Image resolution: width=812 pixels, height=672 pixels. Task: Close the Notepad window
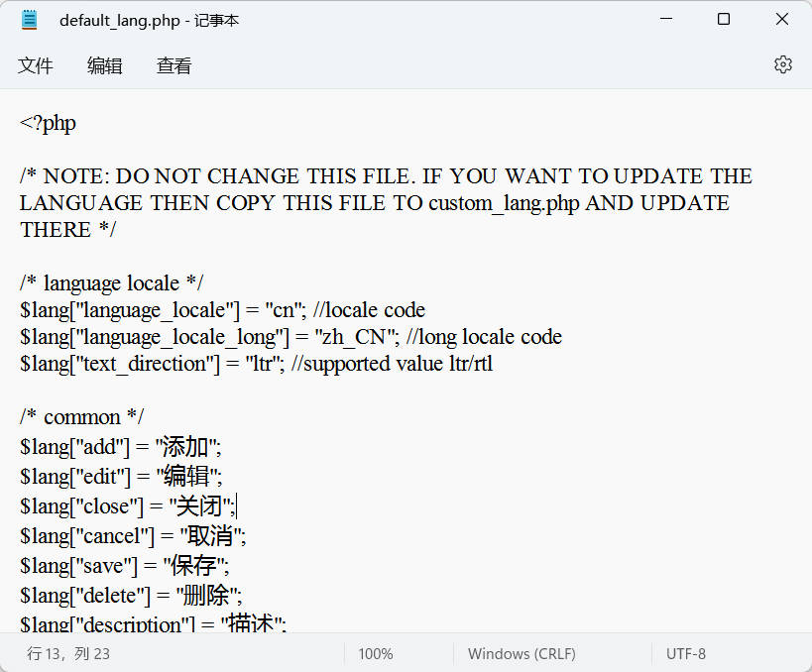(782, 19)
